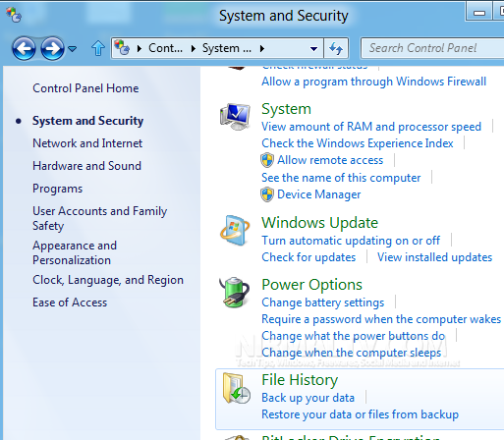
Task: Click View installed updates
Action: click(x=434, y=257)
